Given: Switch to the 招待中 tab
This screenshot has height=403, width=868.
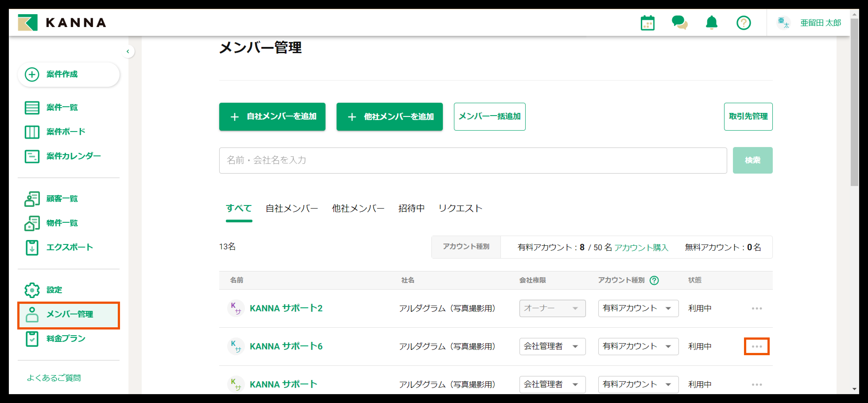Looking at the screenshot, I should point(411,209).
